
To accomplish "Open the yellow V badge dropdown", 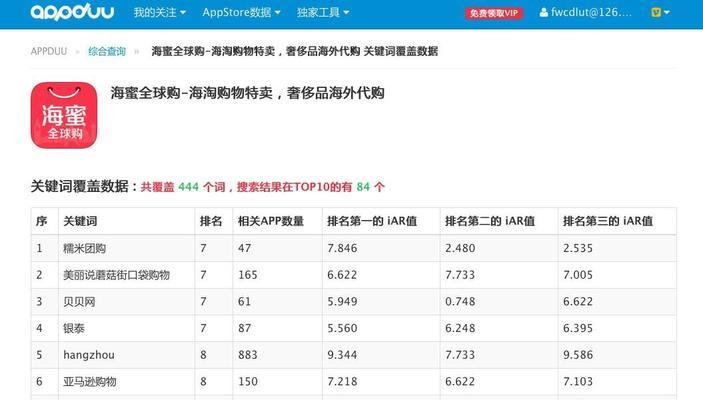I will [x=660, y=13].
